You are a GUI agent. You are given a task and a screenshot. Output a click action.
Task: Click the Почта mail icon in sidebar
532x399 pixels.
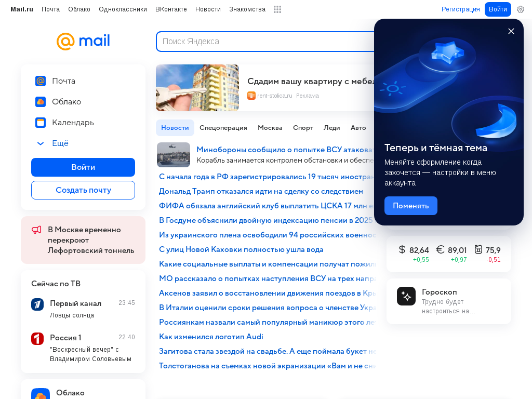pos(41,81)
